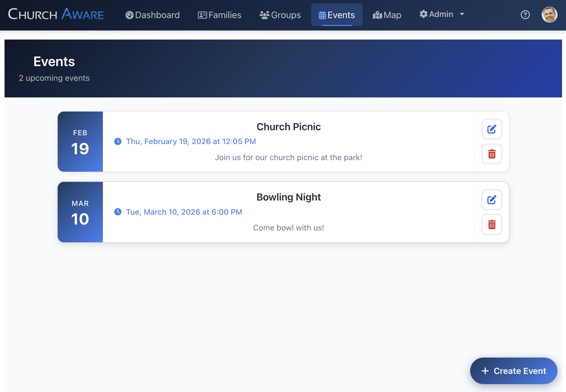Click "Thu, February 19, 2026 at 12:05 PM"
Screen dimensions: 566x392
pyautogui.click(x=191, y=141)
